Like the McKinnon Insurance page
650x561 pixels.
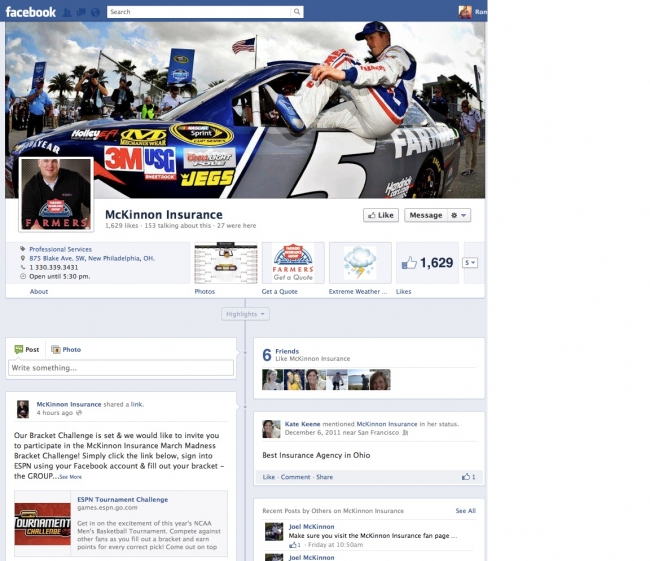(381, 215)
